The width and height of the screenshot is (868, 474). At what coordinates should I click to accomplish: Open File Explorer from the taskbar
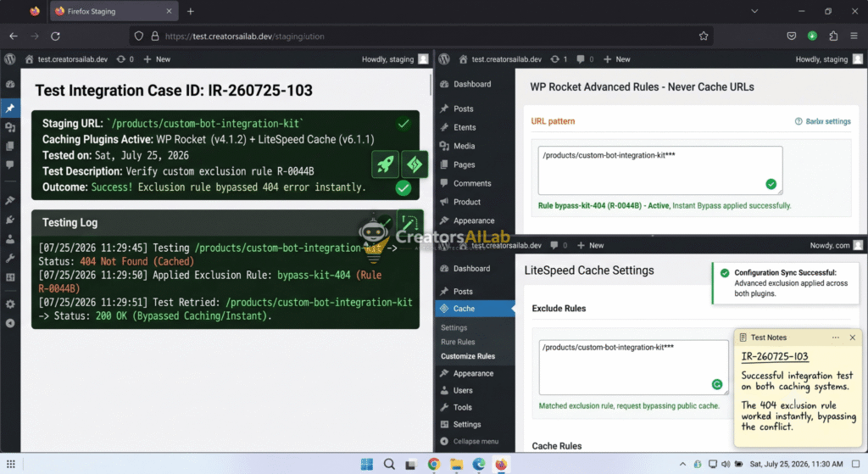[x=456, y=464]
